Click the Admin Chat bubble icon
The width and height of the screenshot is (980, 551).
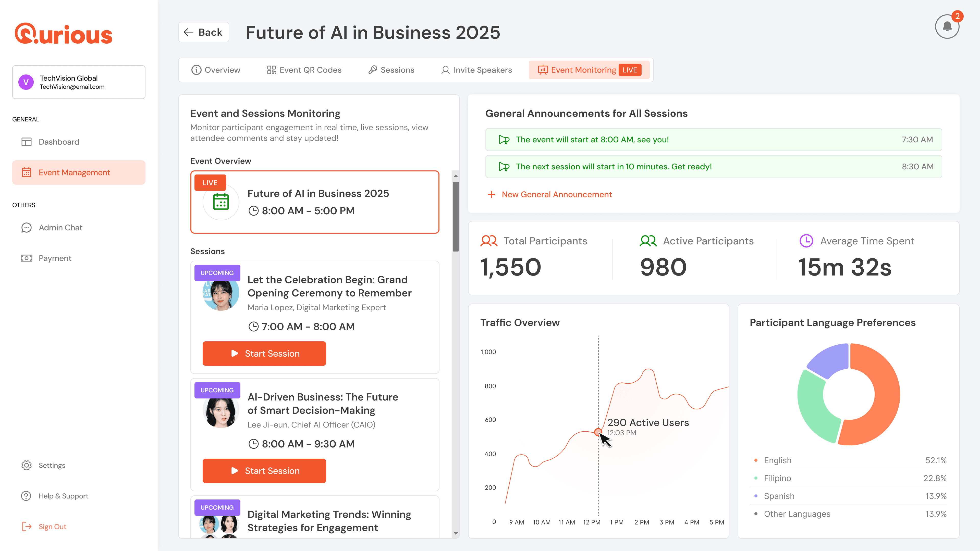26,227
